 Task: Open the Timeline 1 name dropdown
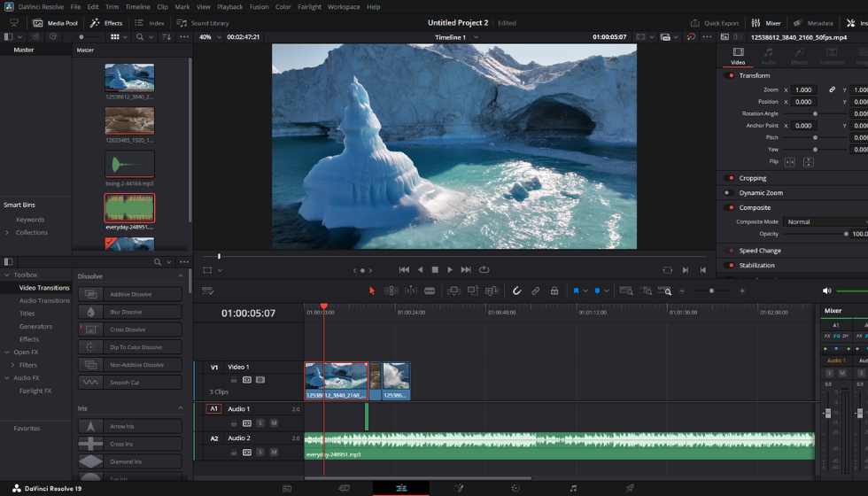(x=457, y=37)
